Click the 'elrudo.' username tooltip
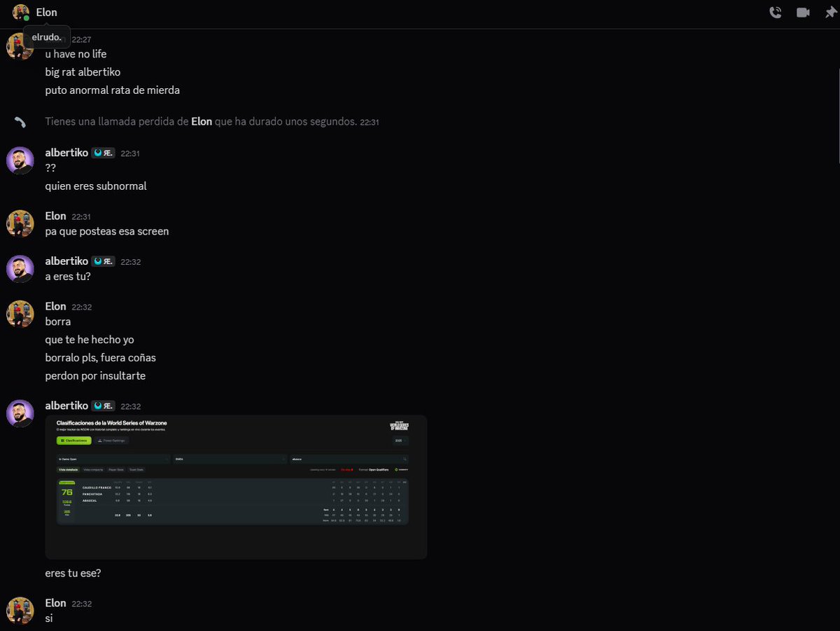This screenshot has height=631, width=840. tap(47, 36)
